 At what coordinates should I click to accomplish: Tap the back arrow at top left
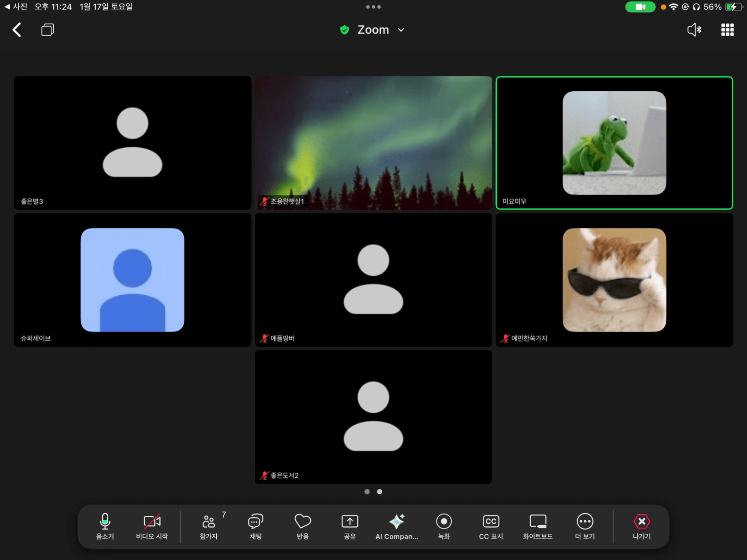(17, 30)
